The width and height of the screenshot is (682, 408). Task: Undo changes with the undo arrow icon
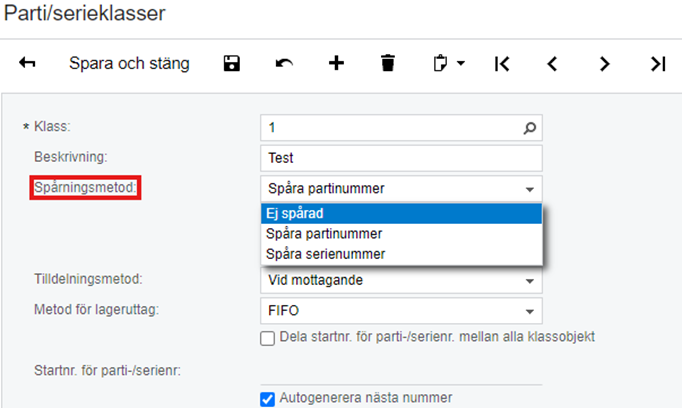(x=284, y=64)
